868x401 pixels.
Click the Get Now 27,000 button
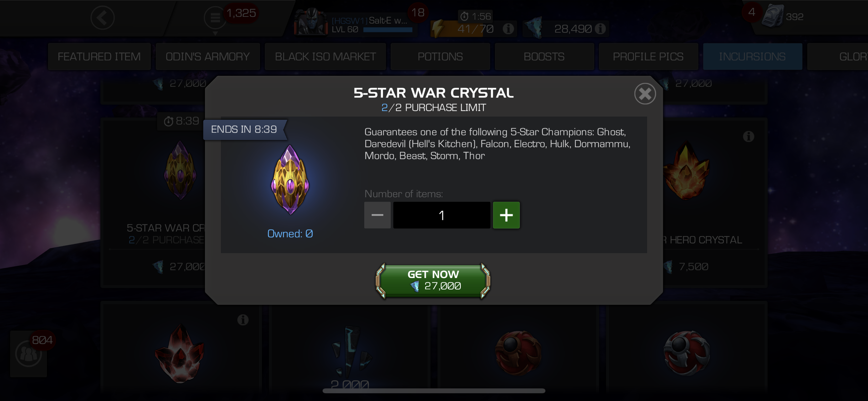point(433,281)
